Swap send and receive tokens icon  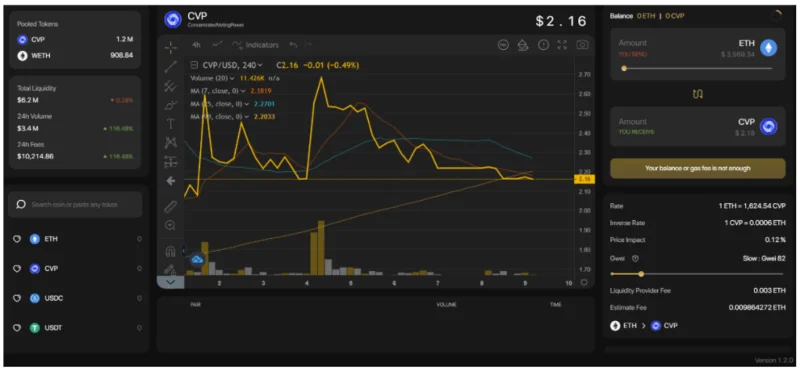point(698,94)
